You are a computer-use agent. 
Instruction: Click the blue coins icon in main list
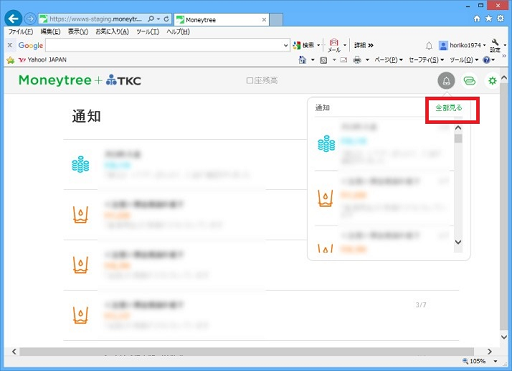81,164
